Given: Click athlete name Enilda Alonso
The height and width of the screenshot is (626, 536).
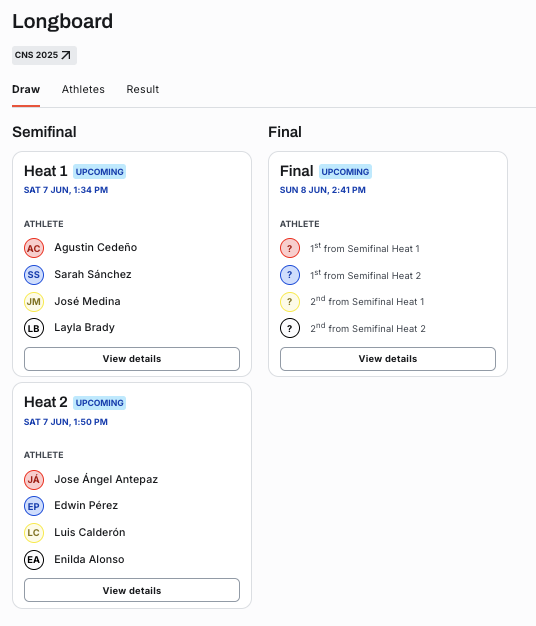Looking at the screenshot, I should 89,559.
